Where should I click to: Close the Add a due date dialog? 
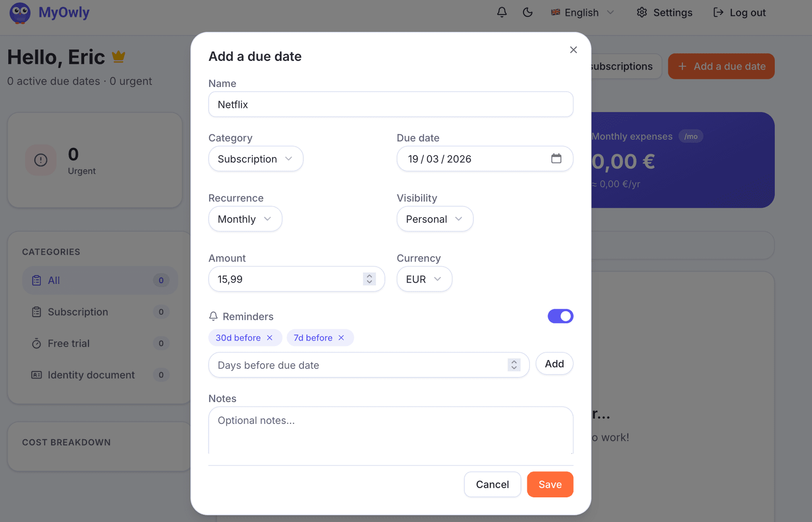click(x=573, y=50)
